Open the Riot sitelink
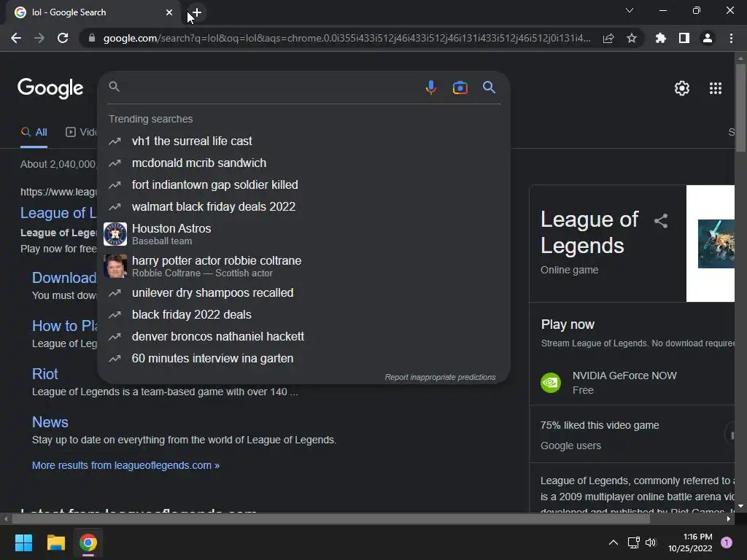 44,374
